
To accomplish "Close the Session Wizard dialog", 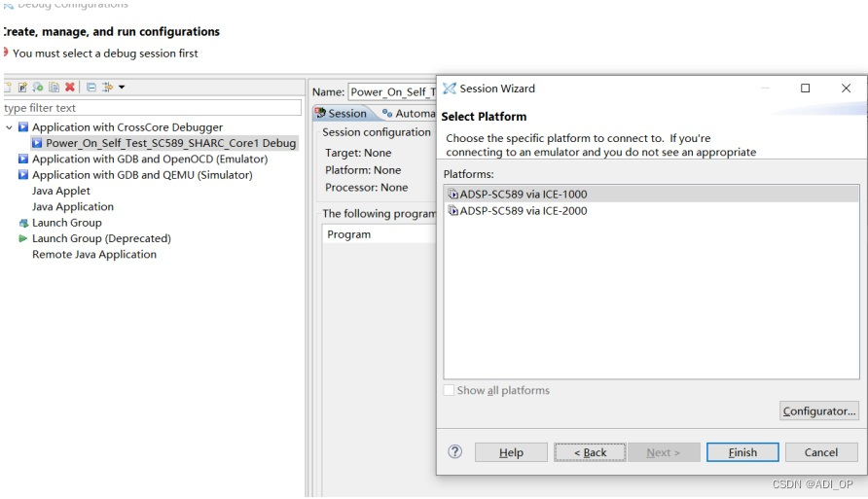I will [x=846, y=89].
